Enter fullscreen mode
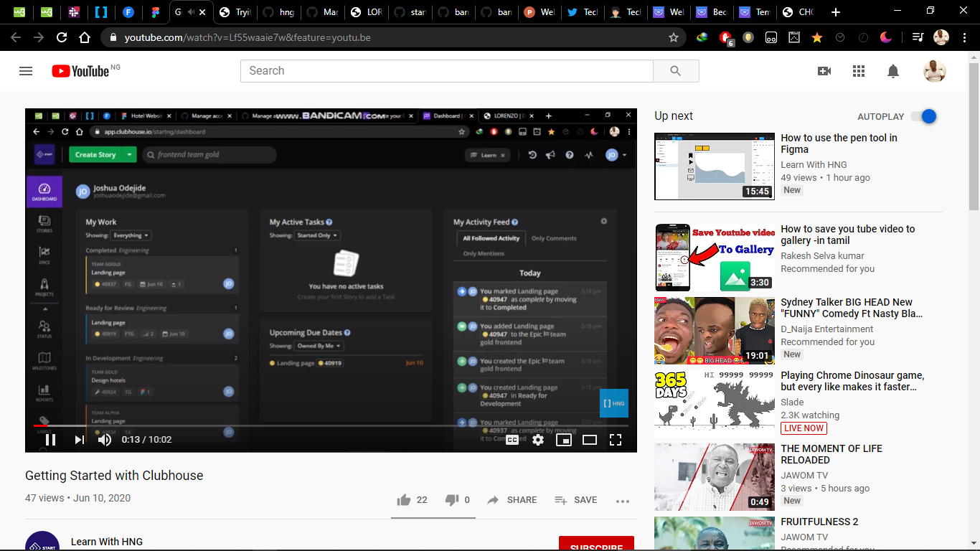This screenshot has width=980, height=551. 616,439
